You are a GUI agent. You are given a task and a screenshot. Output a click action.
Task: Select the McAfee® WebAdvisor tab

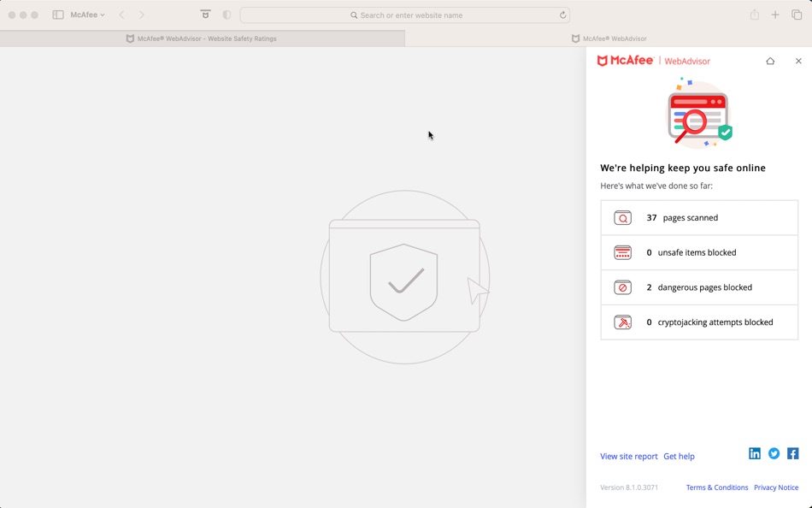(609, 38)
